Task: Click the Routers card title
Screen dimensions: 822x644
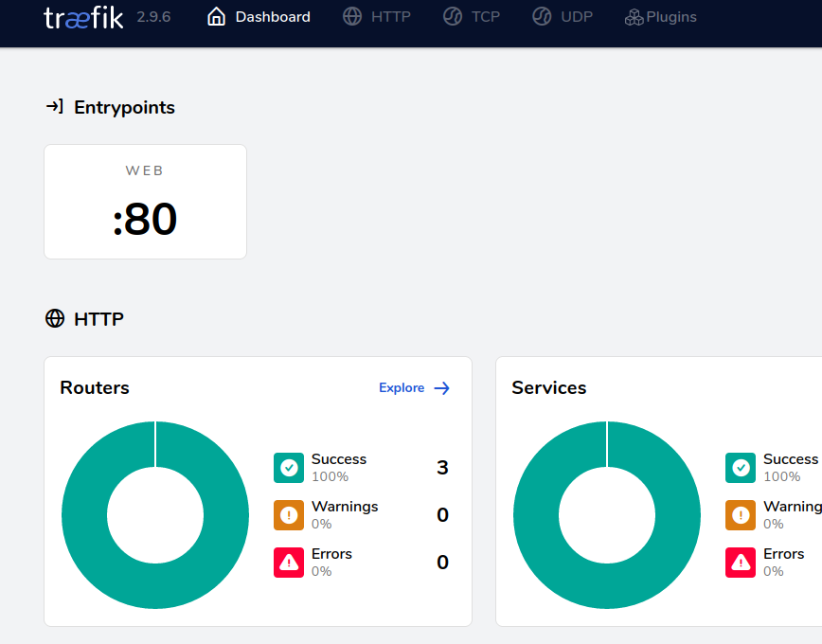Action: 94,387
